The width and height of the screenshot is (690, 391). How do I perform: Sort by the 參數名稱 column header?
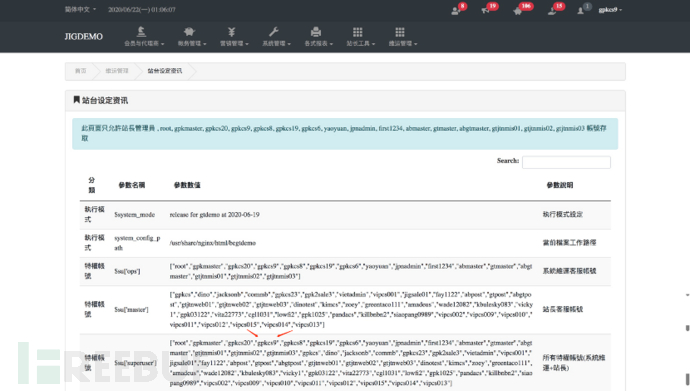click(132, 185)
